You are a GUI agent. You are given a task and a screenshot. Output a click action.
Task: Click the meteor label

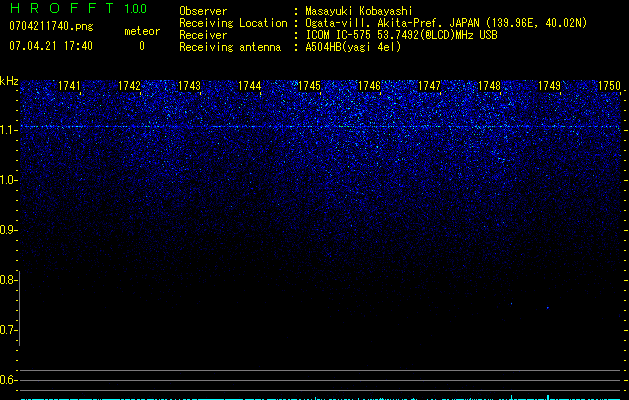[x=142, y=31]
